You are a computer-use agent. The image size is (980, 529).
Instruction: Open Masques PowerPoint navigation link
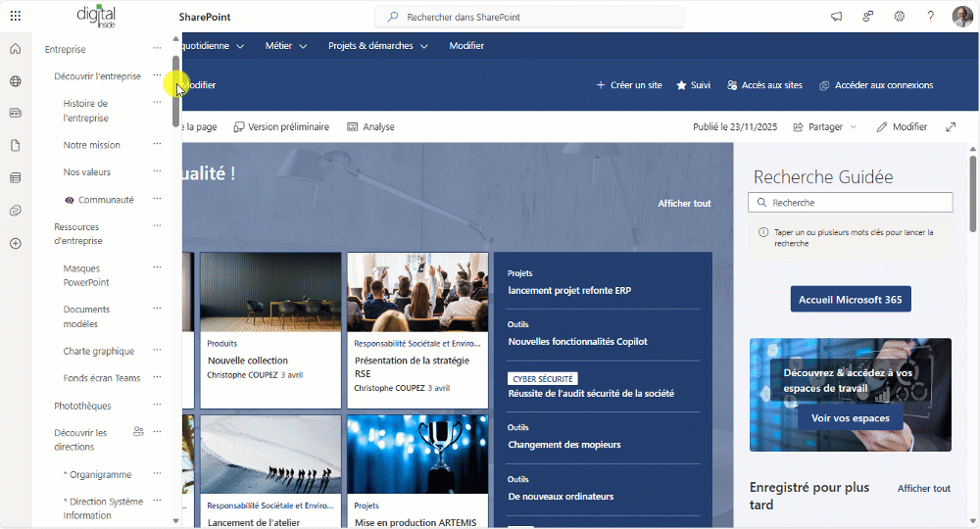click(85, 275)
